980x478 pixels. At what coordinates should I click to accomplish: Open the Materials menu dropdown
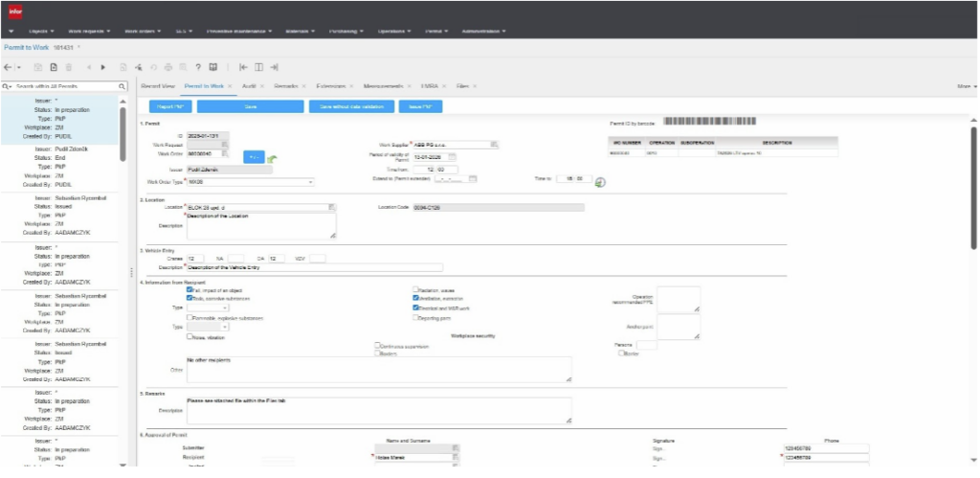coord(300,31)
